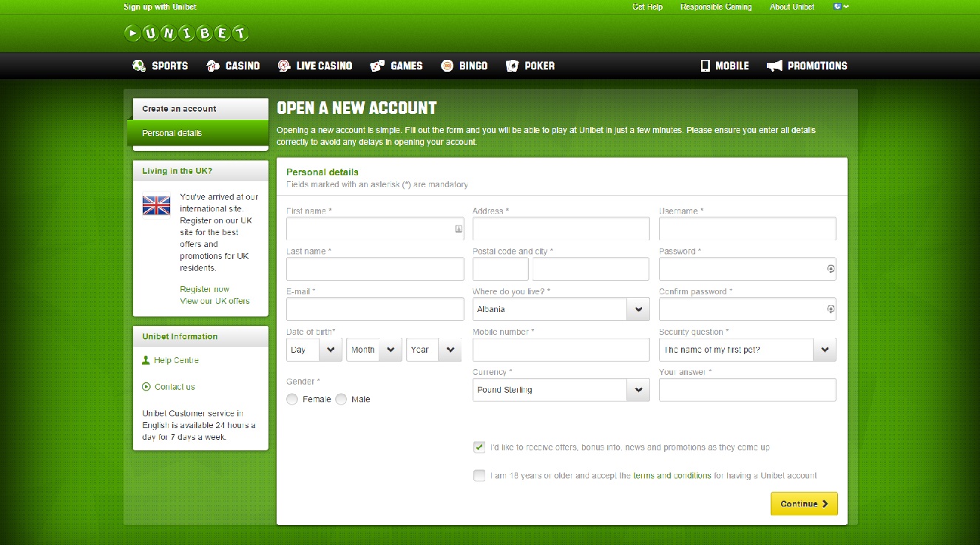Open the Day dropdown
The image size is (980, 545).
[314, 350]
